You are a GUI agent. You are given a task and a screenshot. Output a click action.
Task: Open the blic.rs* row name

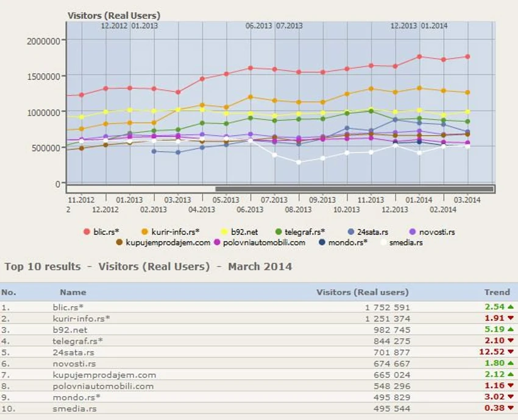[x=68, y=307]
